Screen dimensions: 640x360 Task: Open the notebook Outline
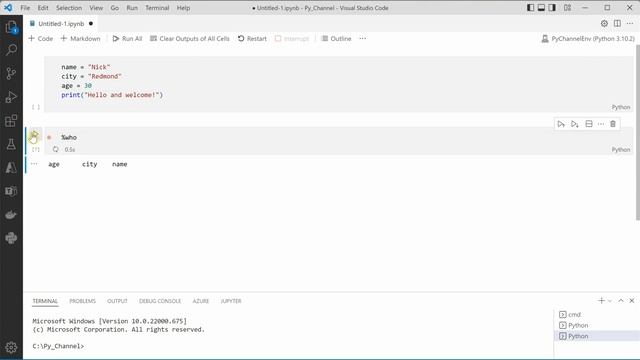pyautogui.click(x=336, y=38)
